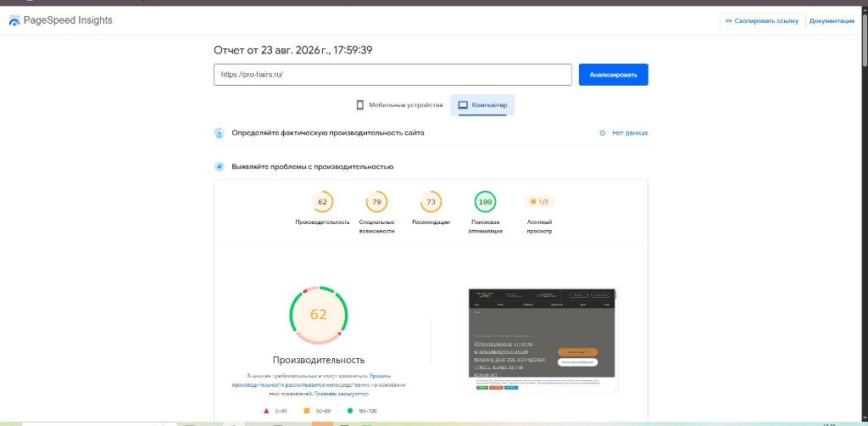The image size is (868, 426).
Task: Jump to Специальные возможности 79 score gauge
Action: (x=376, y=202)
